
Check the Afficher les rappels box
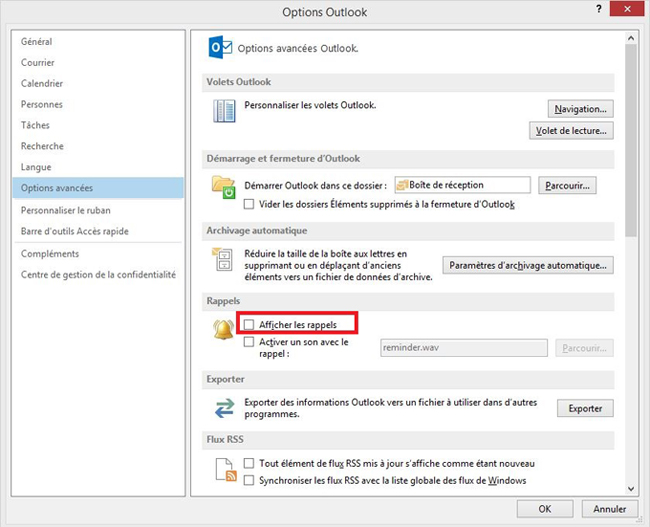[249, 324]
